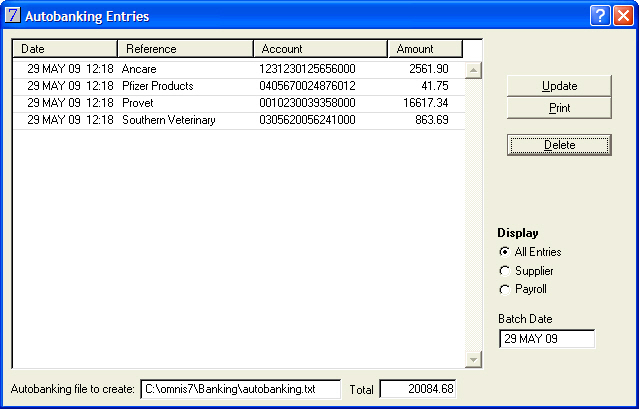Open the help question mark button
Image resolution: width=639 pixels, height=409 pixels.
click(600, 16)
